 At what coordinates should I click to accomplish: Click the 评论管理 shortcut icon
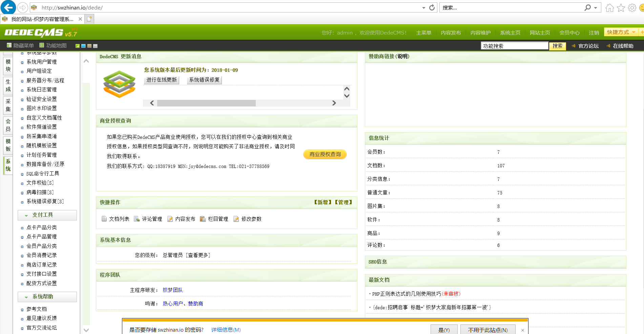tap(137, 219)
